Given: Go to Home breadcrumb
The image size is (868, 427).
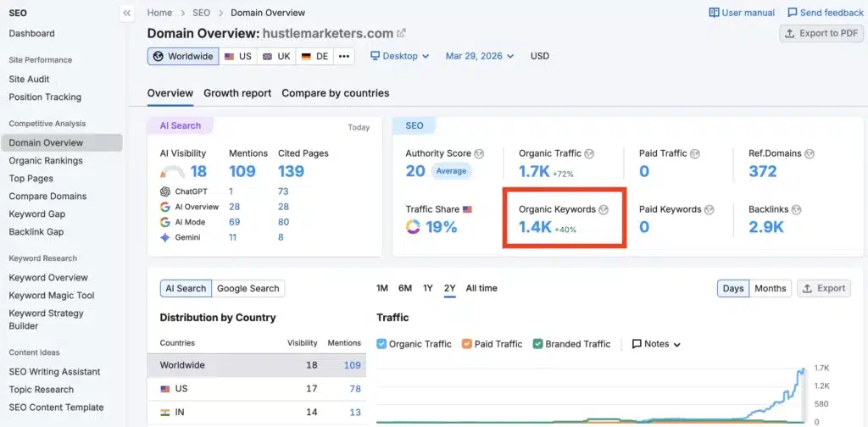Looking at the screenshot, I should click(159, 13).
